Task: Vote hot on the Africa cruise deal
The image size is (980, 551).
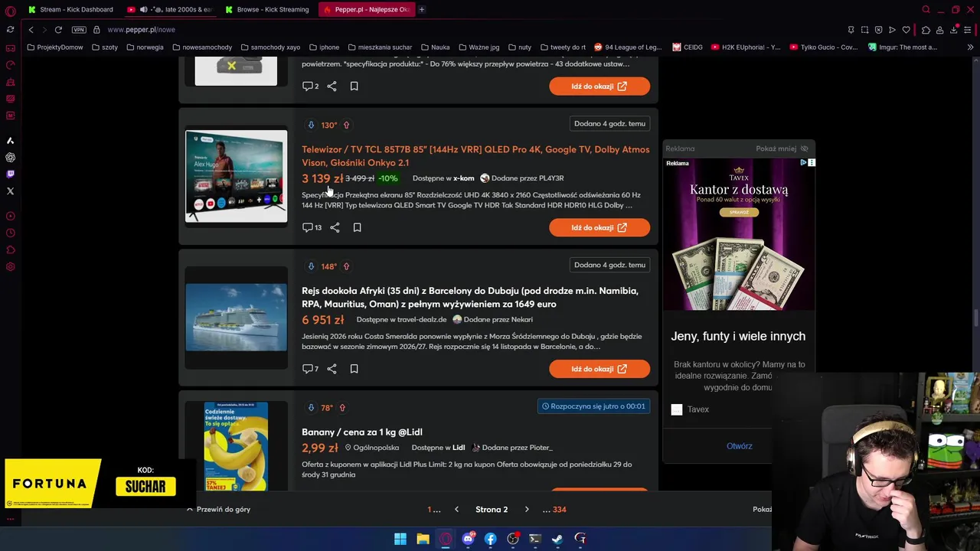Action: 346,266
